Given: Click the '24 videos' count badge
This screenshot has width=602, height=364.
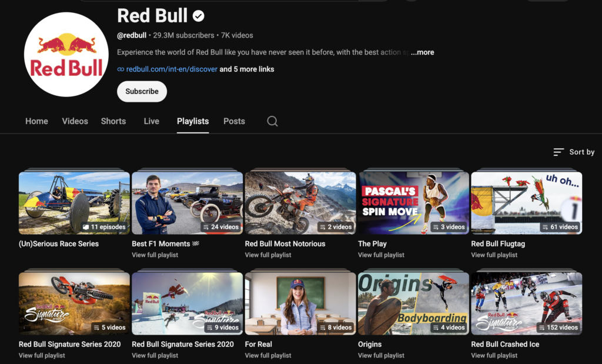Looking at the screenshot, I should point(221,227).
